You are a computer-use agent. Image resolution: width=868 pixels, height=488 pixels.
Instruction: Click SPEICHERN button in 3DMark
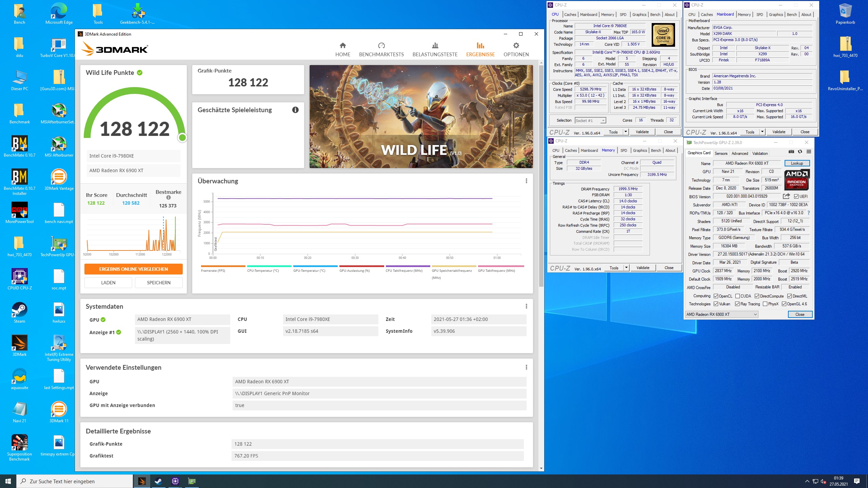pyautogui.click(x=159, y=283)
